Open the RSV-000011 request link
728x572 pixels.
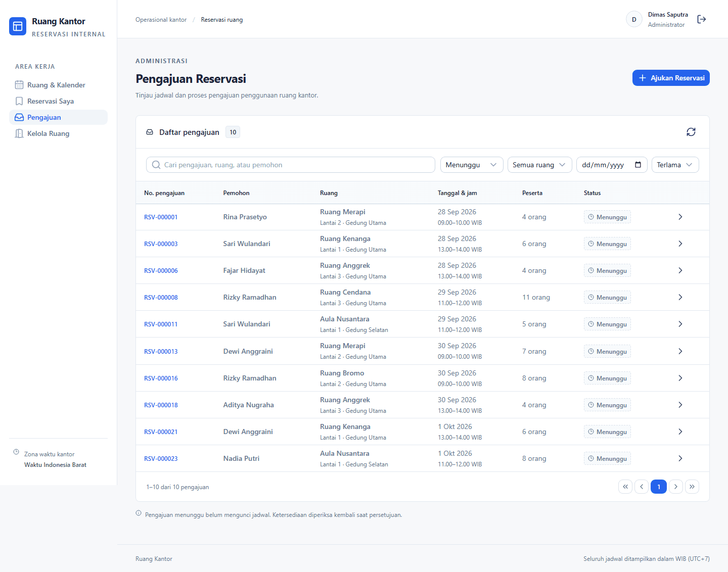tap(161, 324)
